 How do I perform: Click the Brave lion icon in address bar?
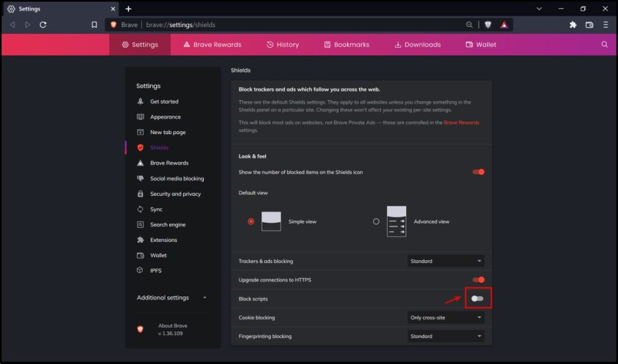click(x=113, y=25)
